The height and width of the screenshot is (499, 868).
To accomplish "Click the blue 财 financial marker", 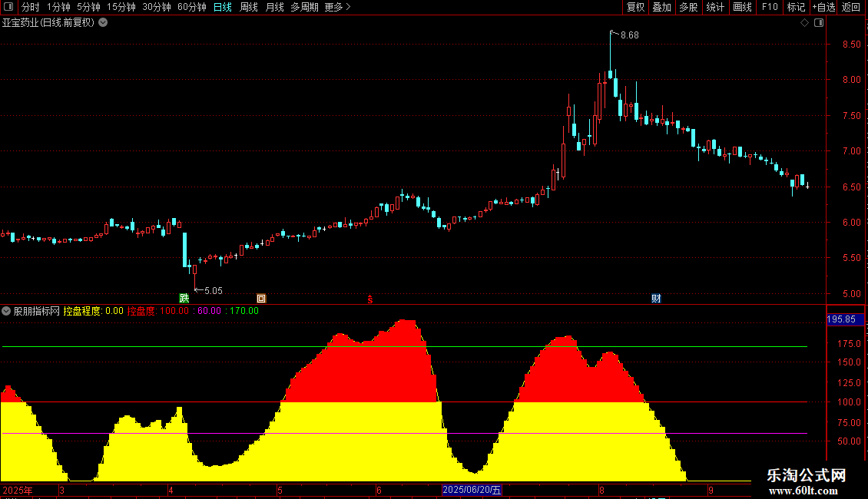I will pyautogui.click(x=656, y=298).
